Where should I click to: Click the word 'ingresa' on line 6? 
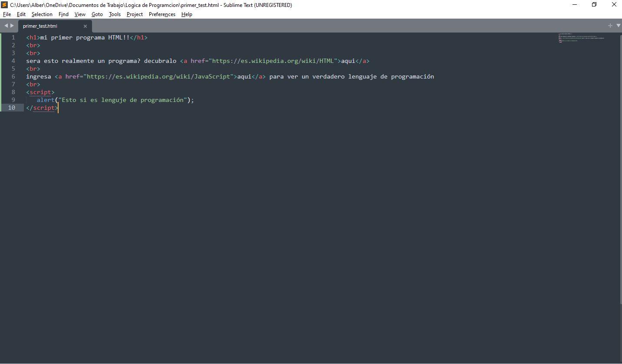(x=38, y=76)
